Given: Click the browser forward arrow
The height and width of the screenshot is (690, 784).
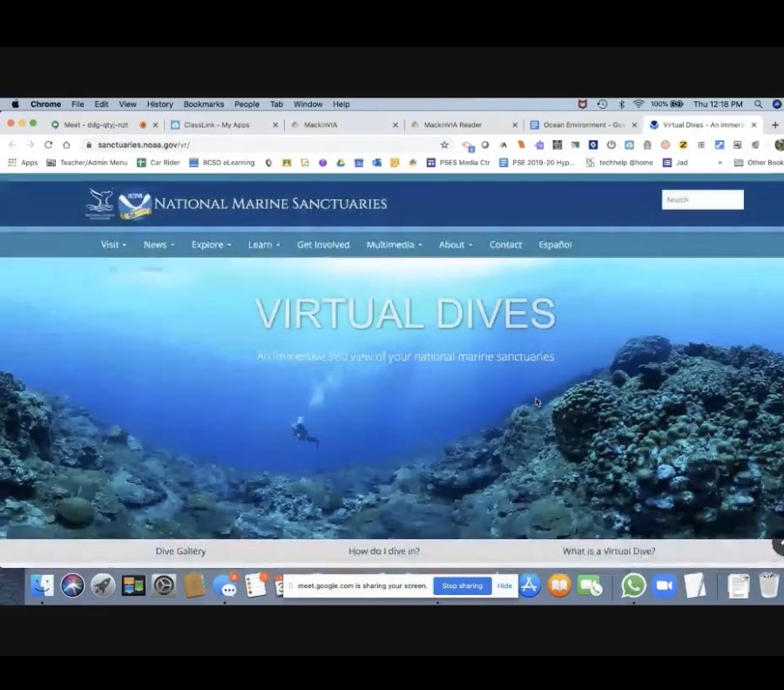Looking at the screenshot, I should pyautogui.click(x=30, y=145).
